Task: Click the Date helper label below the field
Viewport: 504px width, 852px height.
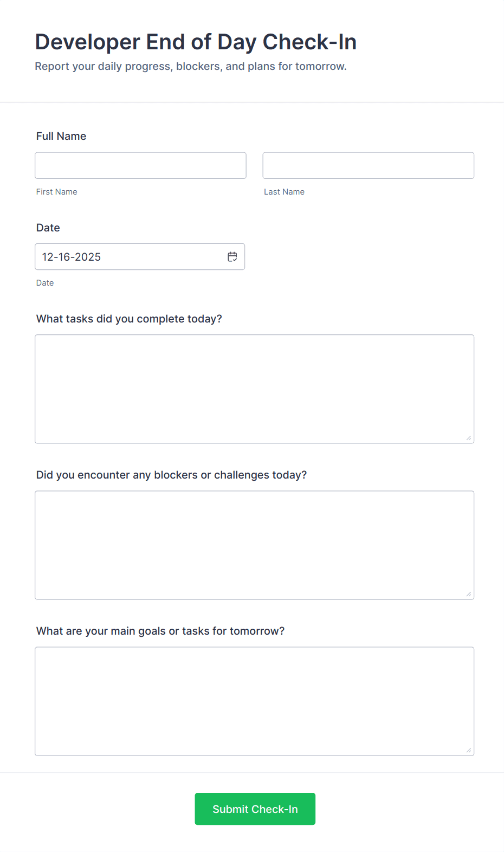Action: pyautogui.click(x=45, y=282)
